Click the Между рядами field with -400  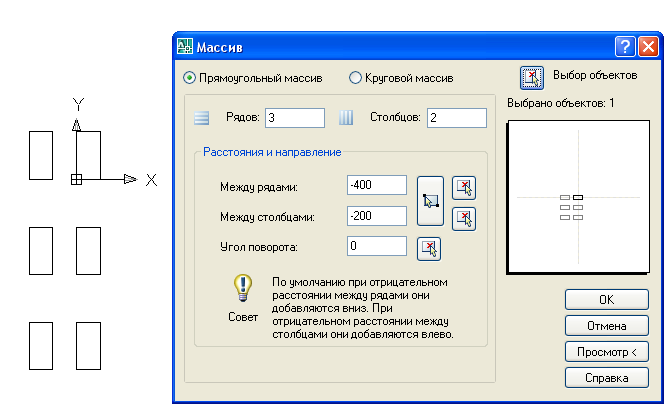pyautogui.click(x=377, y=185)
